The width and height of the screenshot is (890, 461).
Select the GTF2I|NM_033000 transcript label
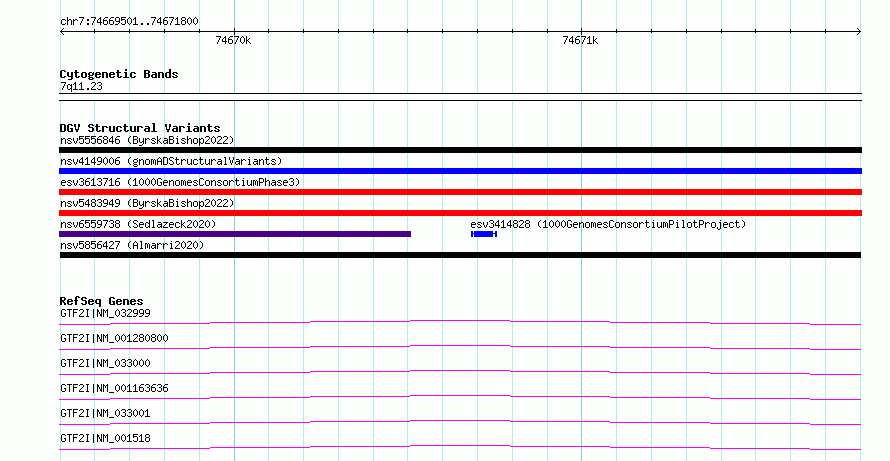pos(105,363)
